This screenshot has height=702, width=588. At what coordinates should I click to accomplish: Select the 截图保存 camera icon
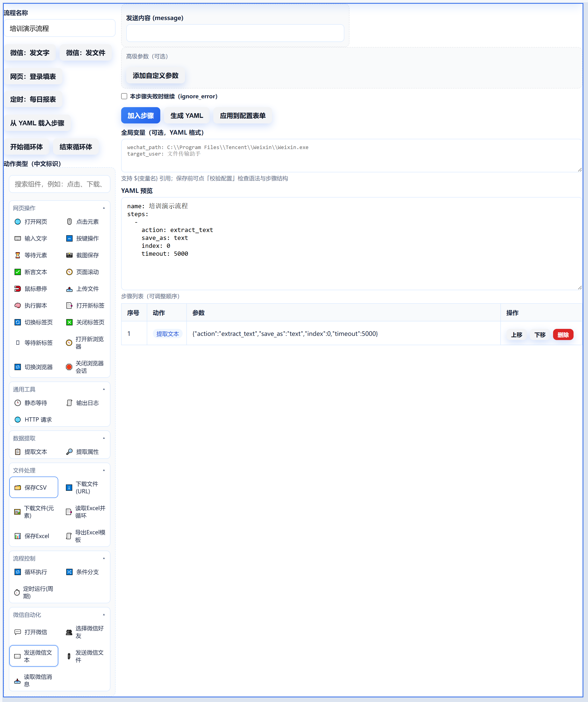(x=69, y=255)
